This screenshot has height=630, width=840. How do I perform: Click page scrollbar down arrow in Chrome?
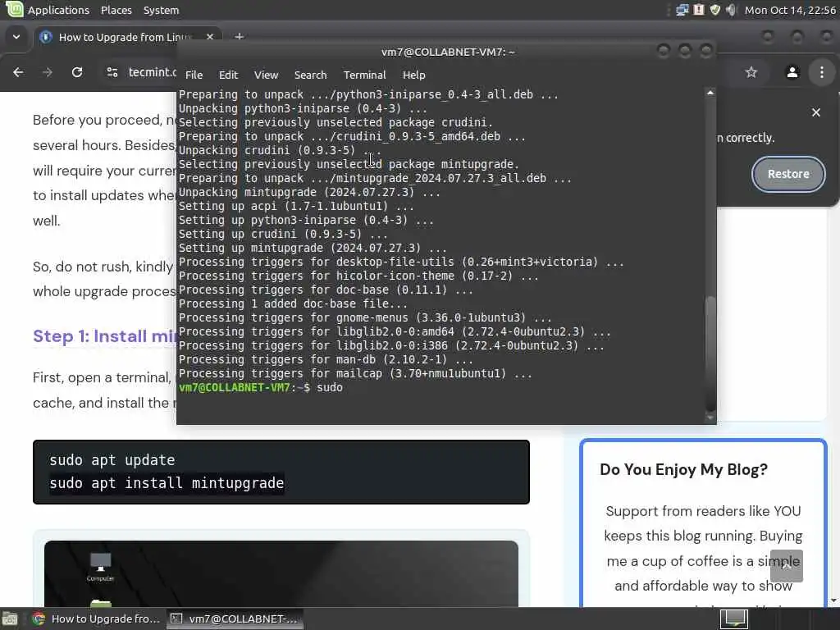[x=834, y=601]
